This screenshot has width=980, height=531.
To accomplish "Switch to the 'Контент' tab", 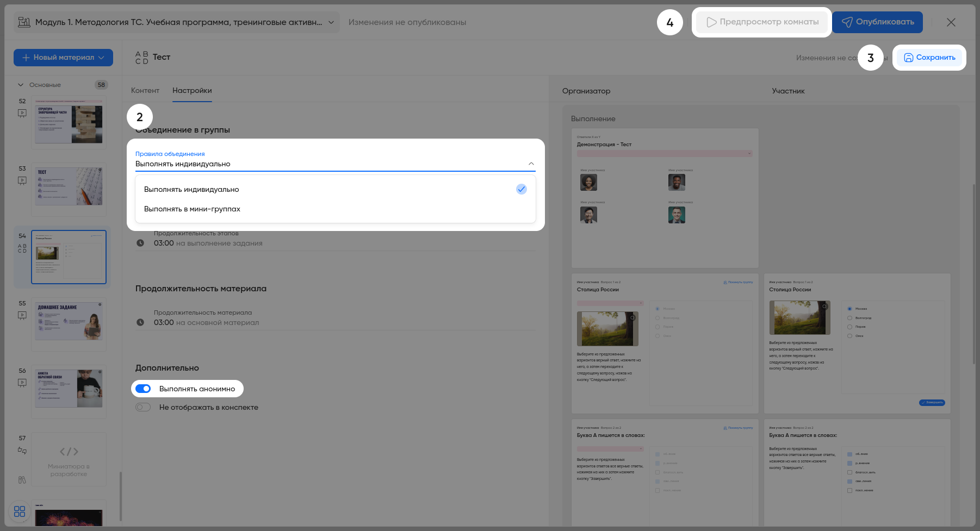I will pos(145,91).
